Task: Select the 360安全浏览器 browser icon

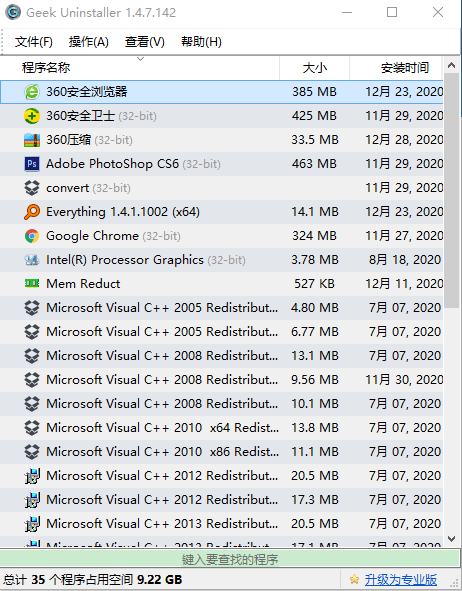Action: [32, 92]
